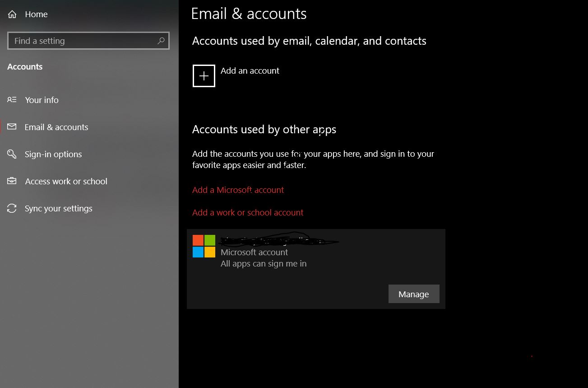Click the Sync your settings arrows icon
The width and height of the screenshot is (588, 388).
pos(12,208)
